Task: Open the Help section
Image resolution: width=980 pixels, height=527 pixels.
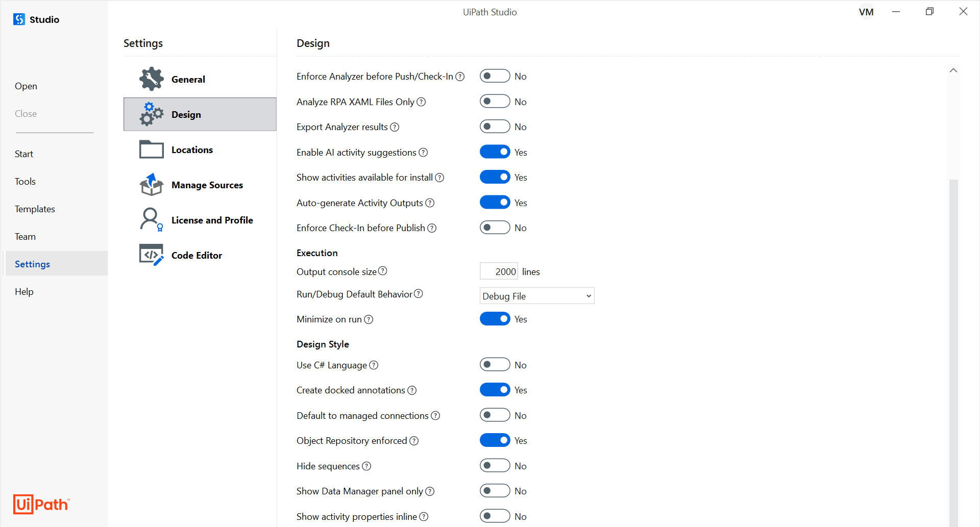Action: (24, 292)
